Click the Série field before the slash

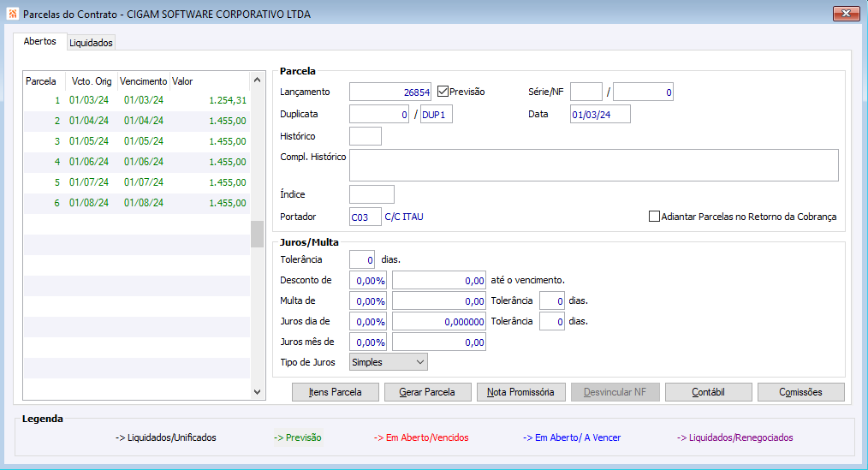[586, 92]
